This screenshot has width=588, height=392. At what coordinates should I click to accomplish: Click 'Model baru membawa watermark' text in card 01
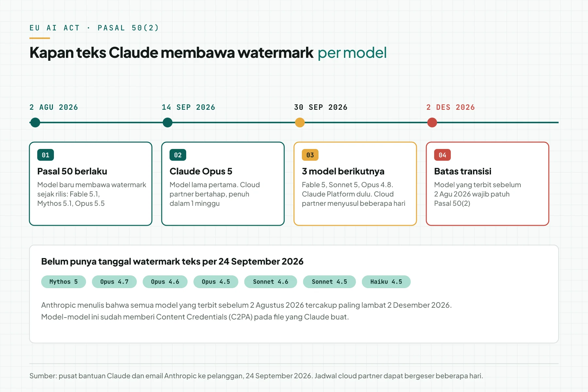(92, 194)
